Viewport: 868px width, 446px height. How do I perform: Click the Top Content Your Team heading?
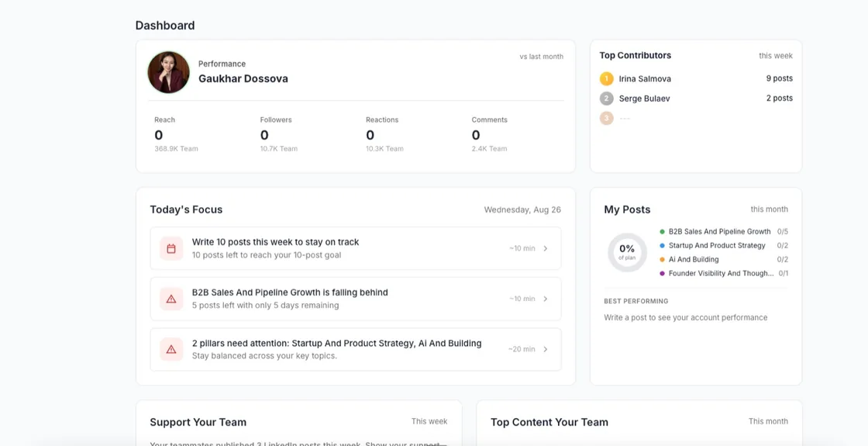pyautogui.click(x=549, y=422)
